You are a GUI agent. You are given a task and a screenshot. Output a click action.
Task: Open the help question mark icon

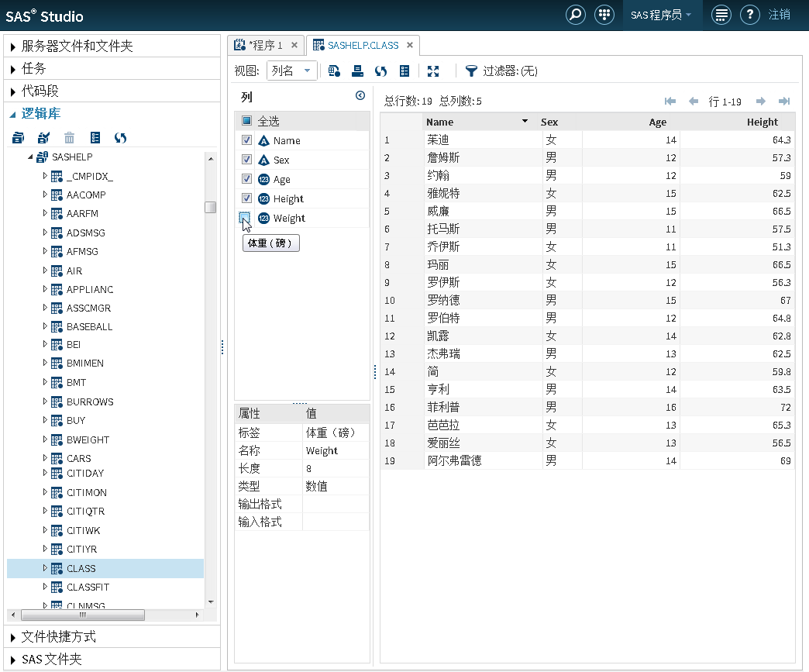click(x=749, y=15)
